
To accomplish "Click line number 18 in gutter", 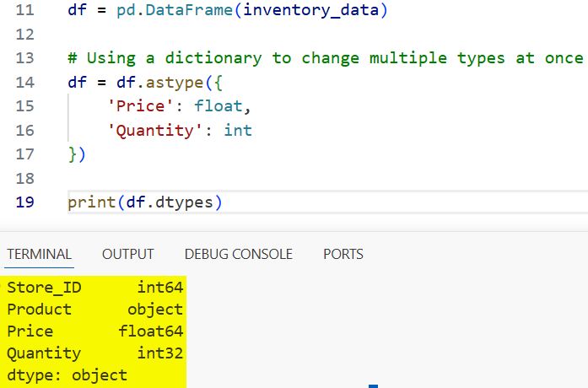I will pos(25,179).
